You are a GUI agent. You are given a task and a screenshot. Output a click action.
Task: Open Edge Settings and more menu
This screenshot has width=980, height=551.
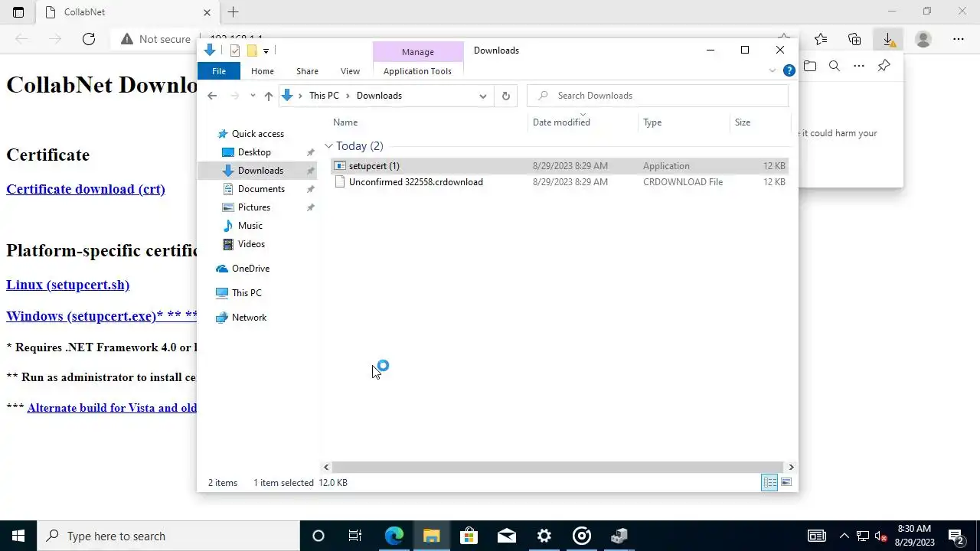tap(959, 39)
